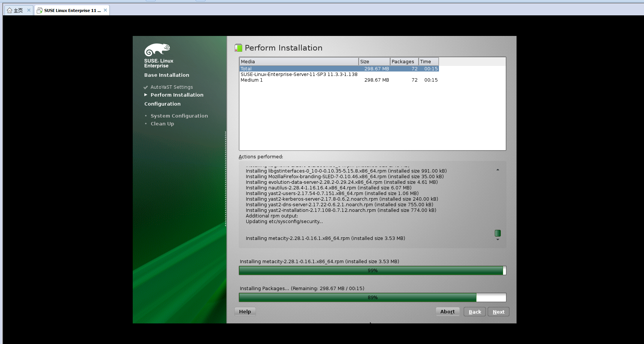Select the System Configuration sidebar step
Viewport: 644px width, 344px height.
tap(179, 116)
